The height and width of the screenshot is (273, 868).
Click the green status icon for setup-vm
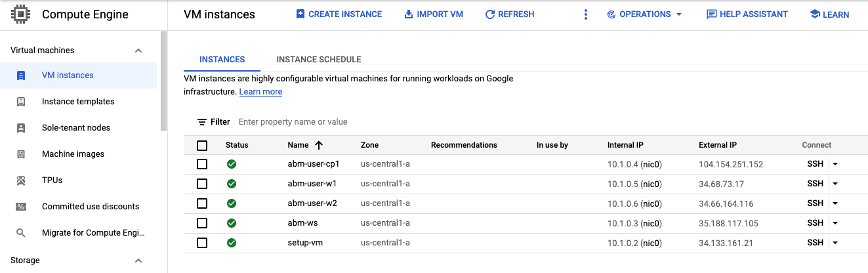[232, 243]
